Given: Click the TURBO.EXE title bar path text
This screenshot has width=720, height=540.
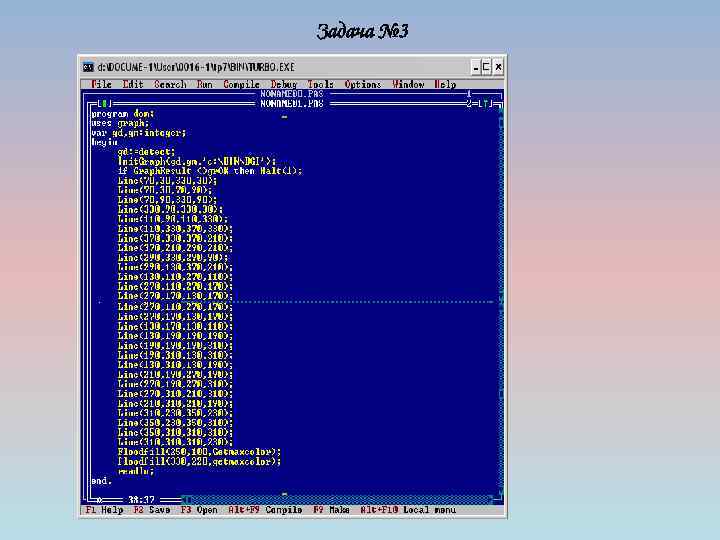Looking at the screenshot, I should [196, 67].
